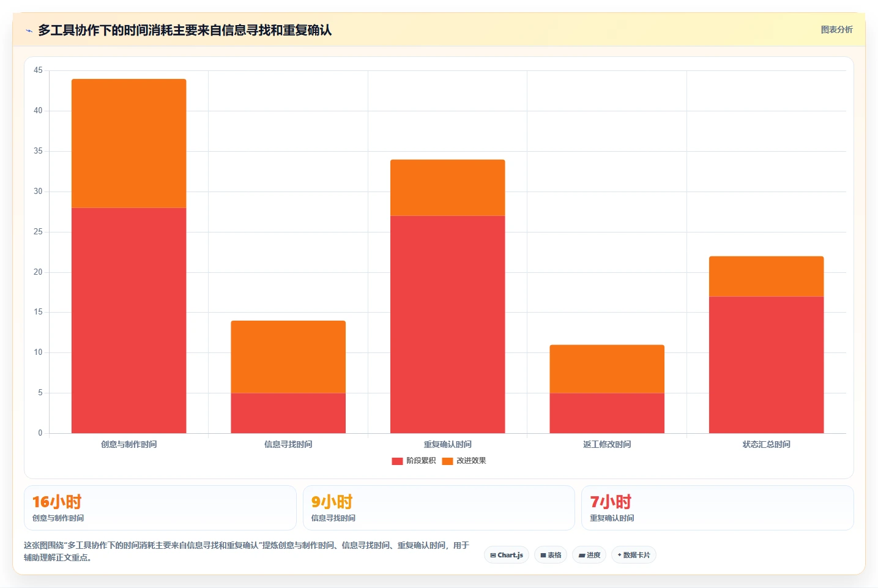The width and height of the screenshot is (878, 588).
Task: Click the 数据卡片 tag chip
Action: coord(634,555)
